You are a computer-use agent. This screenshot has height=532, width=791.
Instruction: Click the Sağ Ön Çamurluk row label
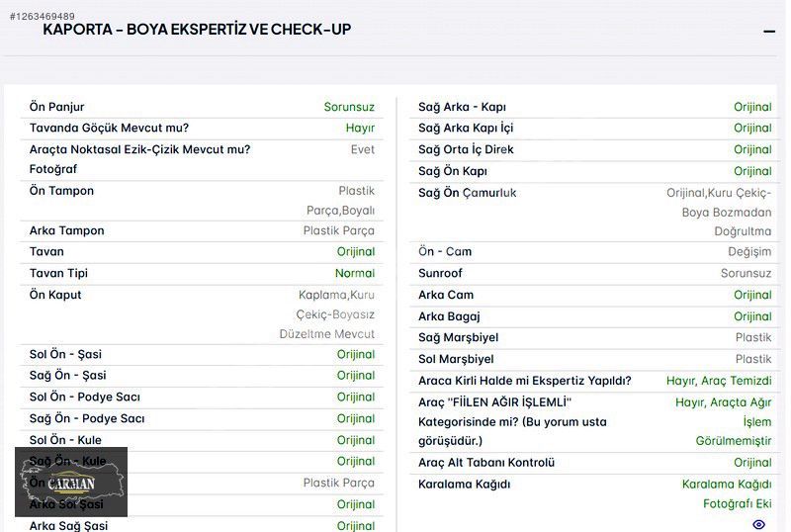467,193
